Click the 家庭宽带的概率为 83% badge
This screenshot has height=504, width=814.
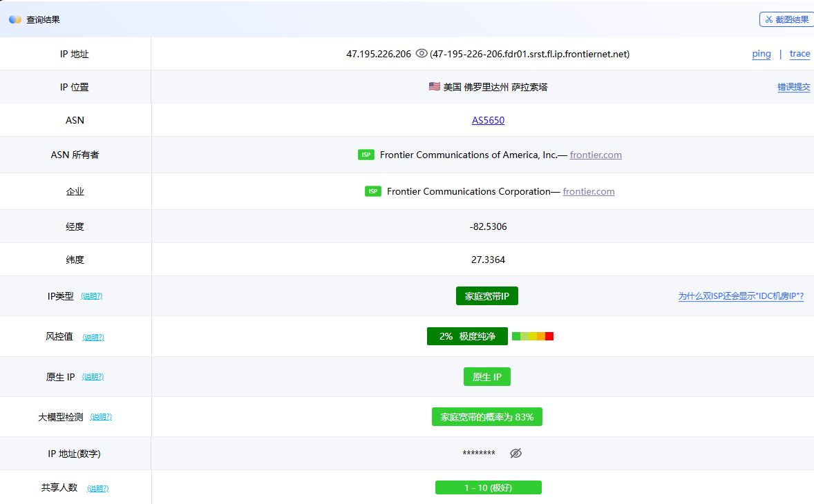tap(487, 417)
